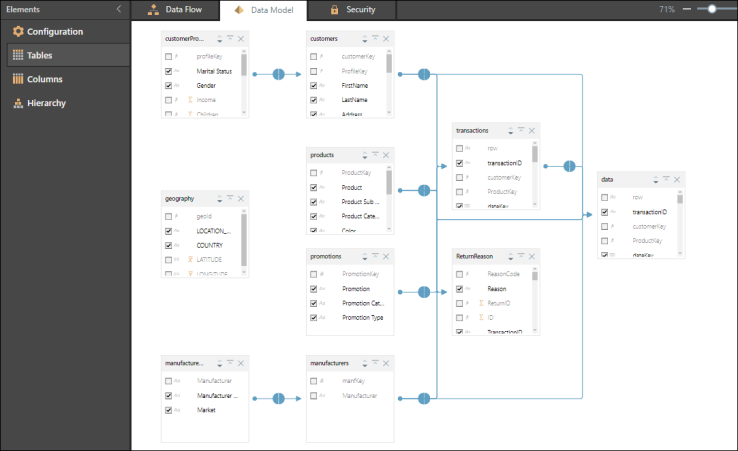This screenshot has height=451, width=738.
Task: Switch to the Data Flow tab
Action: (176, 10)
